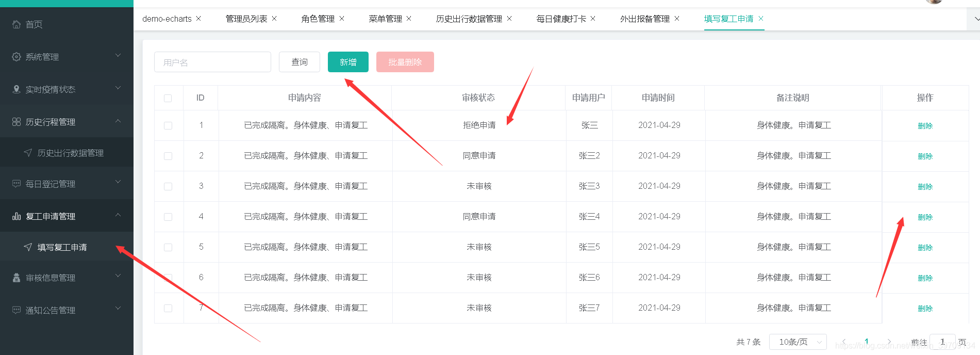The image size is (980, 355).
Task: Click the chat icon for 每日登记管理
Action: tap(16, 184)
